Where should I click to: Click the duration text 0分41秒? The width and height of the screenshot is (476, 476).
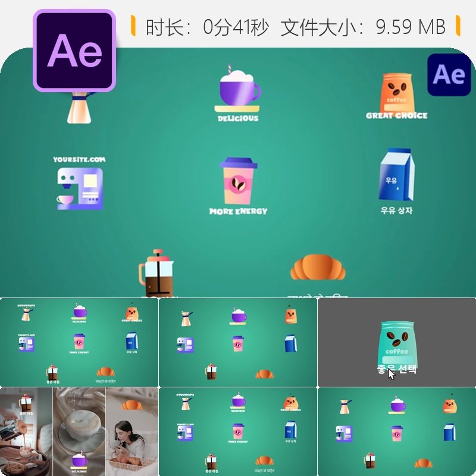click(x=236, y=27)
